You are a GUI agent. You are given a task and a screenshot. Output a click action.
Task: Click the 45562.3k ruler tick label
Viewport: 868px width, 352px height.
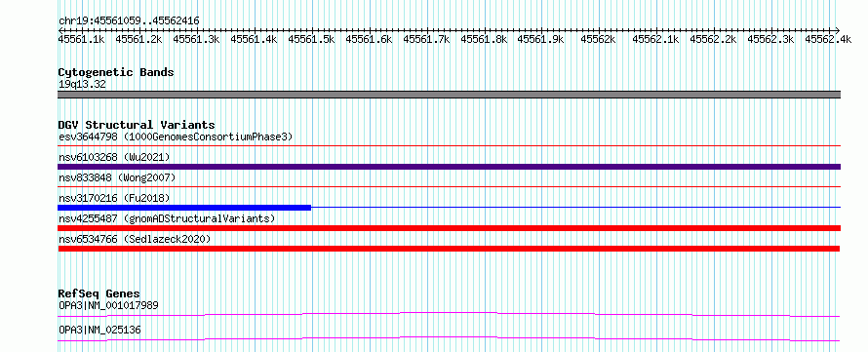771,39
